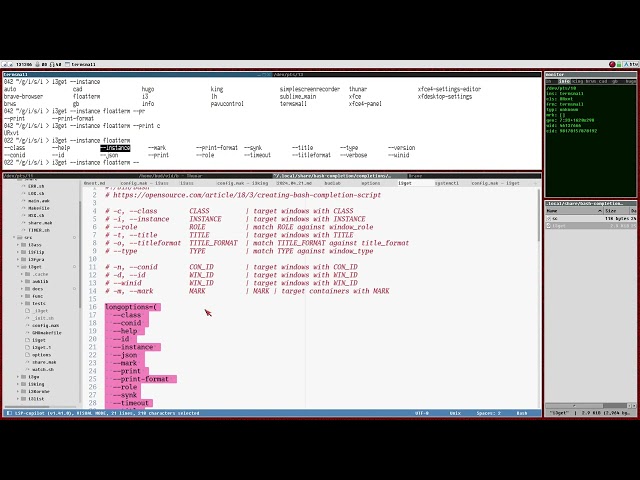The height and width of the screenshot is (480, 640).
Task: Click the red record indicator in system tray
Action: point(612,64)
